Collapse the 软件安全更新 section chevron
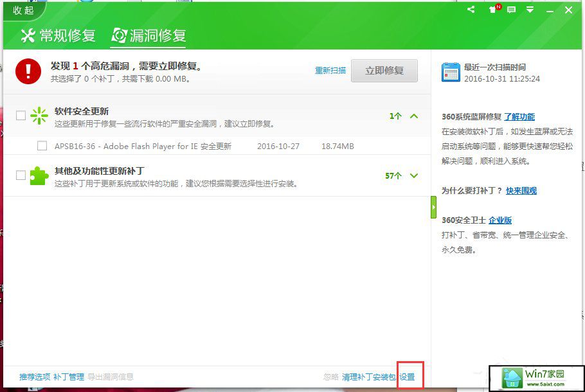 coord(414,116)
